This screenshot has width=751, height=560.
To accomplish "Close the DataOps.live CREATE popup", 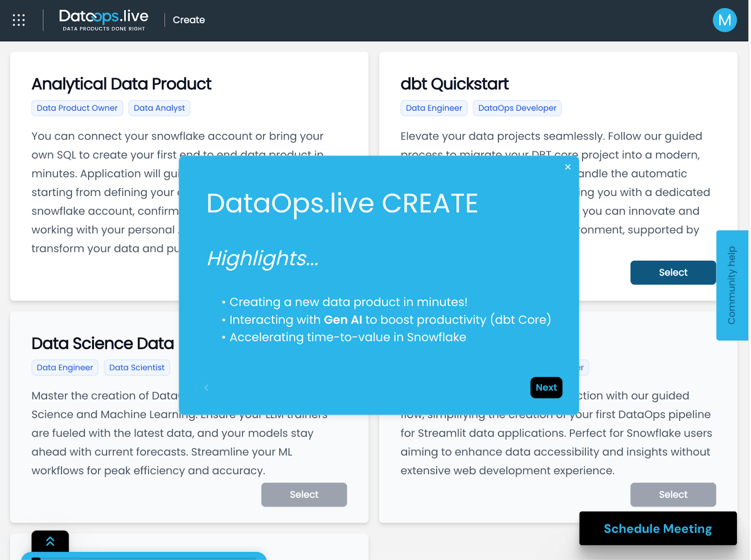I will [x=567, y=167].
